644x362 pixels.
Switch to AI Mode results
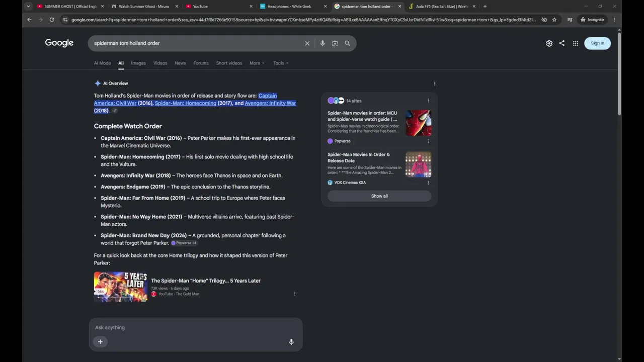(x=102, y=63)
